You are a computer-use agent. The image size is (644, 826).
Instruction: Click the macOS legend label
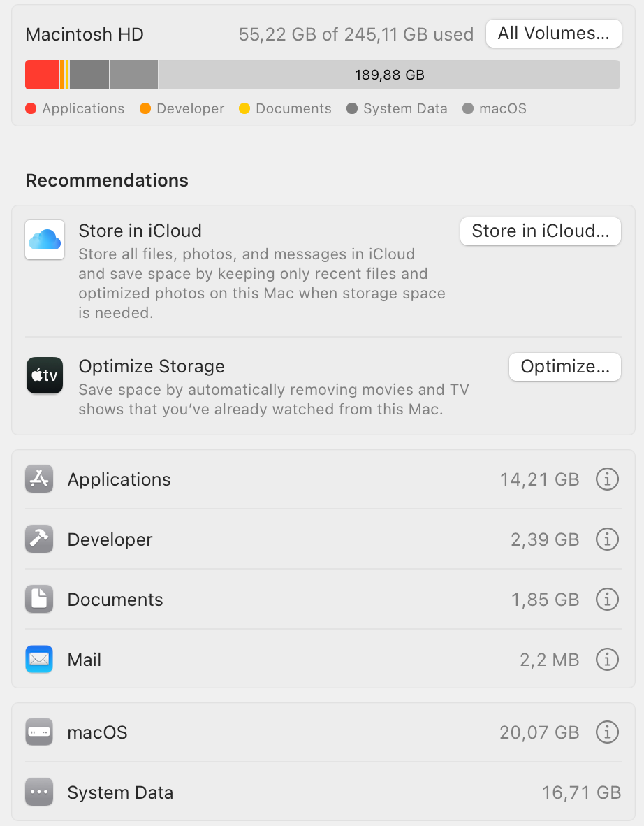pyautogui.click(x=503, y=108)
